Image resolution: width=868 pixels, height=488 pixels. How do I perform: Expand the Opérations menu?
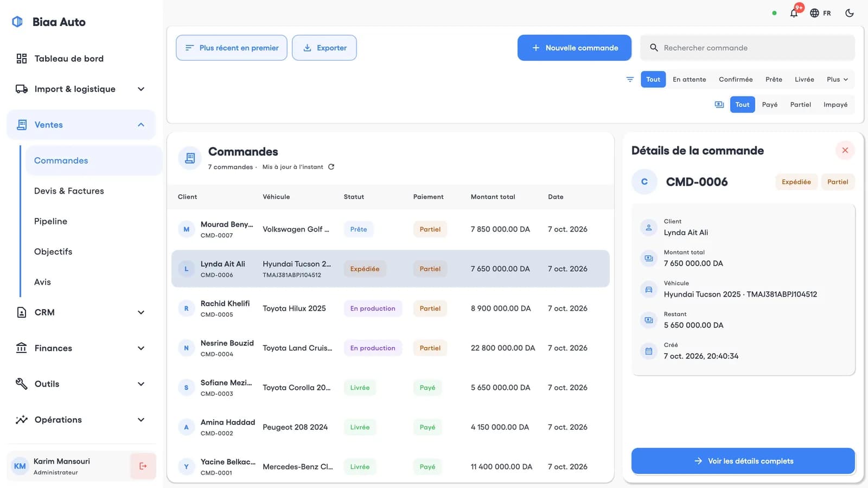pos(81,420)
